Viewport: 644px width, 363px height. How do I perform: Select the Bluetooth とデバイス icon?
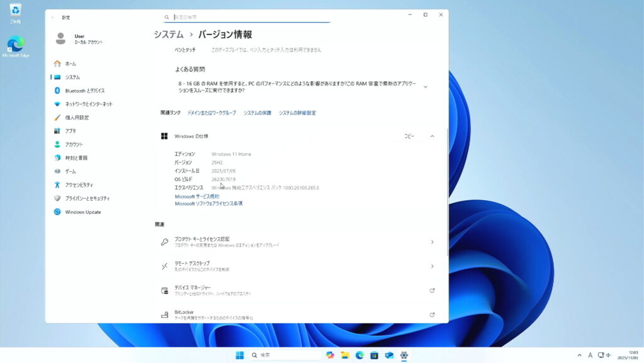(57, 91)
